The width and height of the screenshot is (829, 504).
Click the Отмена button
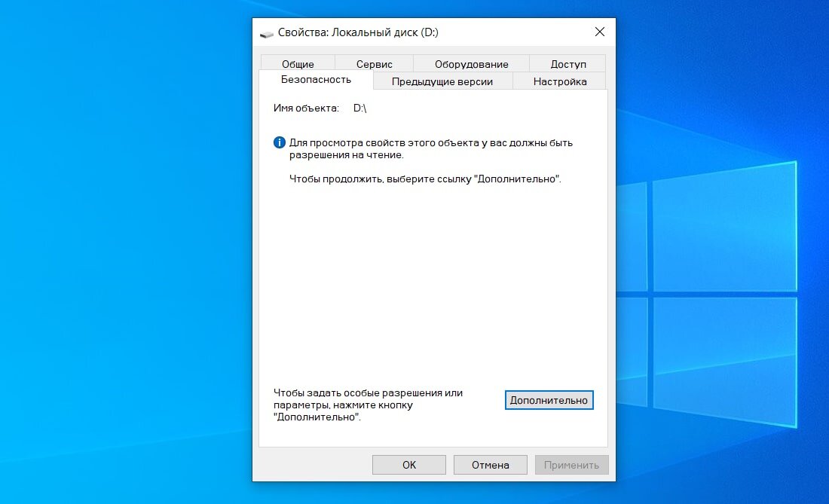(490, 465)
